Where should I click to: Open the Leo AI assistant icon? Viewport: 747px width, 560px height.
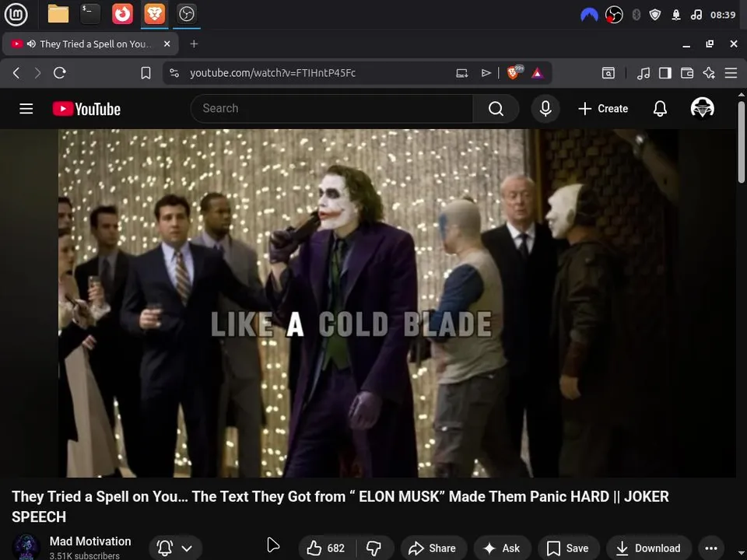point(709,73)
